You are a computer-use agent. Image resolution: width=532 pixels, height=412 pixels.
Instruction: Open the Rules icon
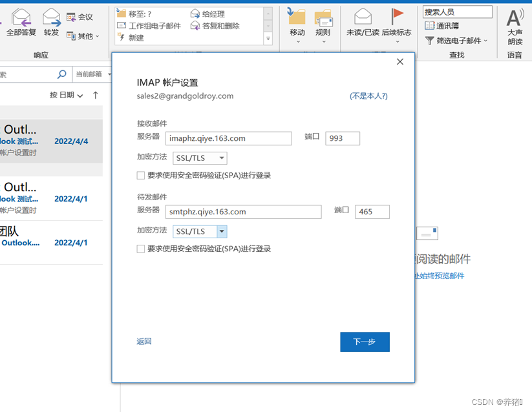point(323,17)
